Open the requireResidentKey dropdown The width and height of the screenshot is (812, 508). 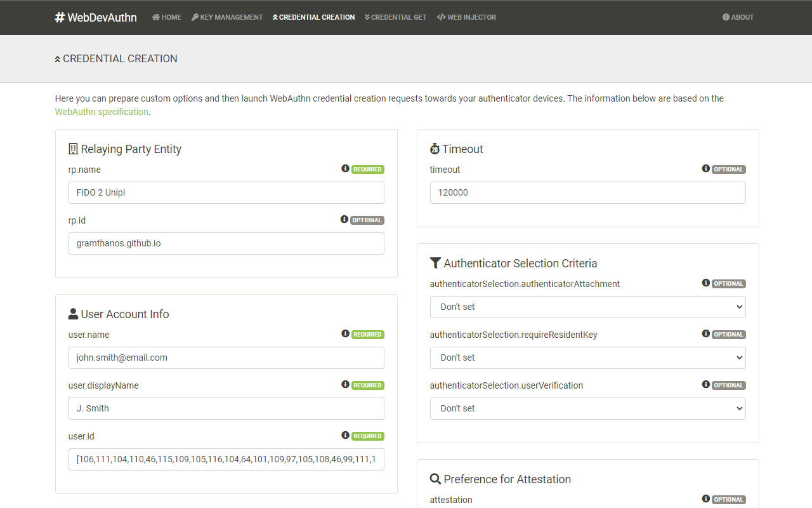pyautogui.click(x=588, y=358)
